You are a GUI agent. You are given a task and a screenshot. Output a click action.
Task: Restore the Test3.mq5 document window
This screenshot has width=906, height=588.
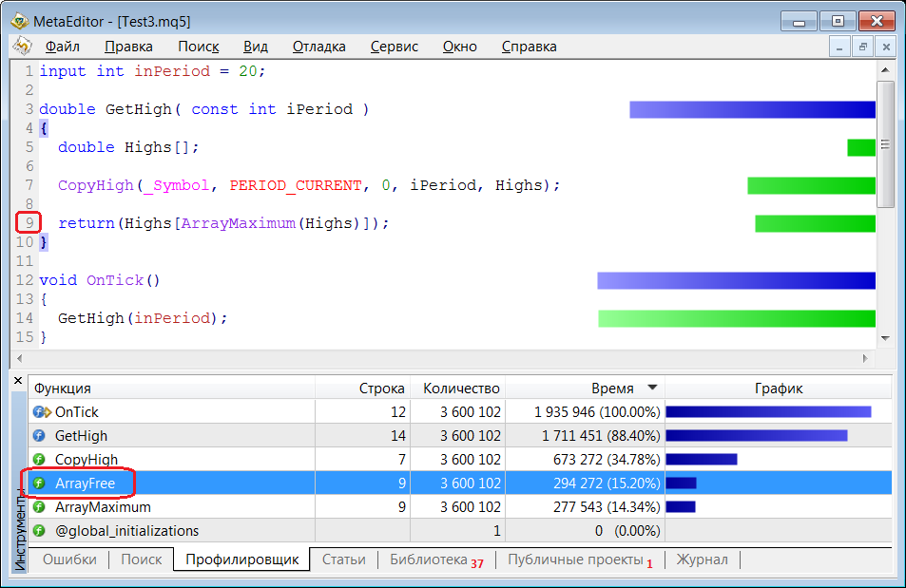tap(862, 47)
